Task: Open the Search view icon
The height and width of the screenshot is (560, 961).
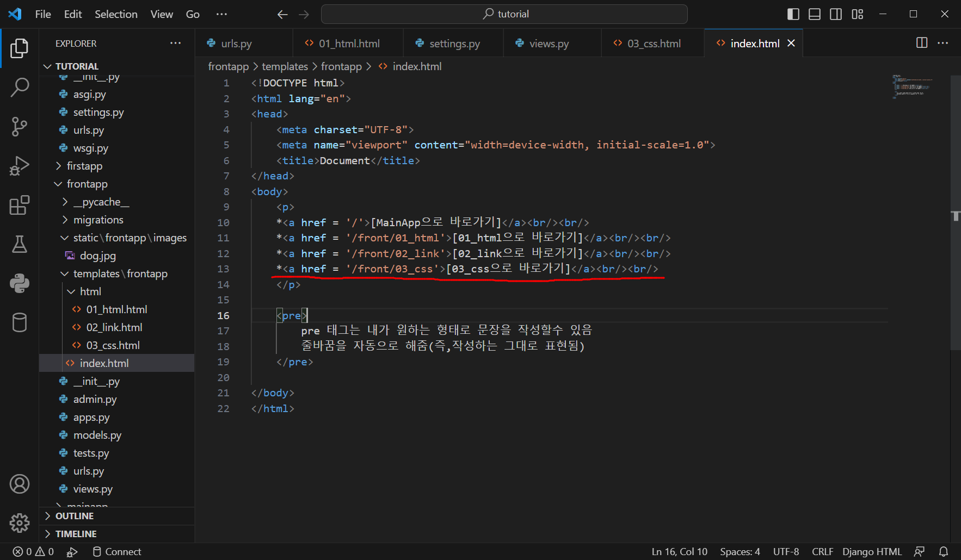Action: (x=20, y=88)
